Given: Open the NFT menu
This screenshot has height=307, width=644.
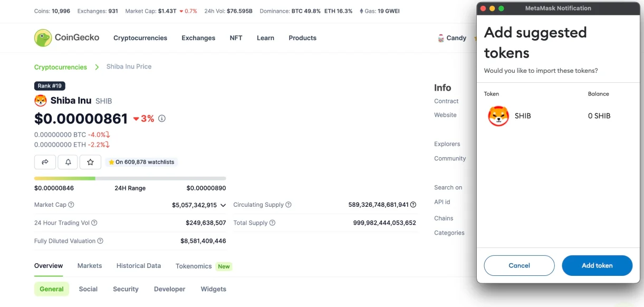Looking at the screenshot, I should [x=236, y=38].
